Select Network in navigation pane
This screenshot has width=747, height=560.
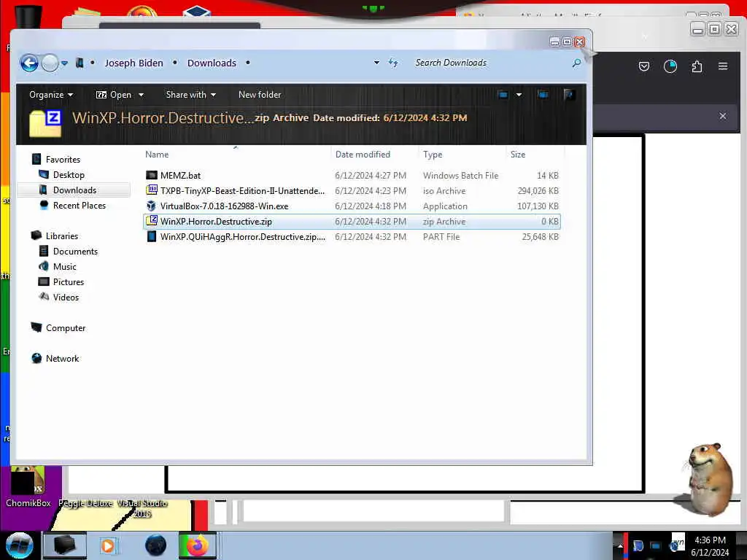[62, 359]
